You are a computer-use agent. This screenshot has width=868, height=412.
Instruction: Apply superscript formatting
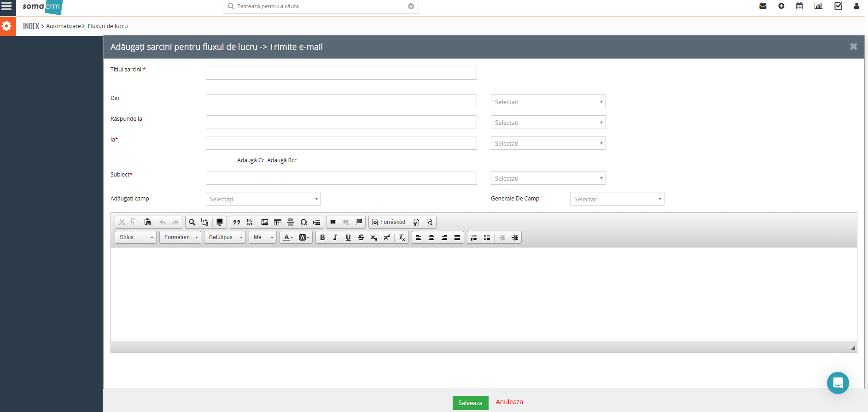coord(387,237)
